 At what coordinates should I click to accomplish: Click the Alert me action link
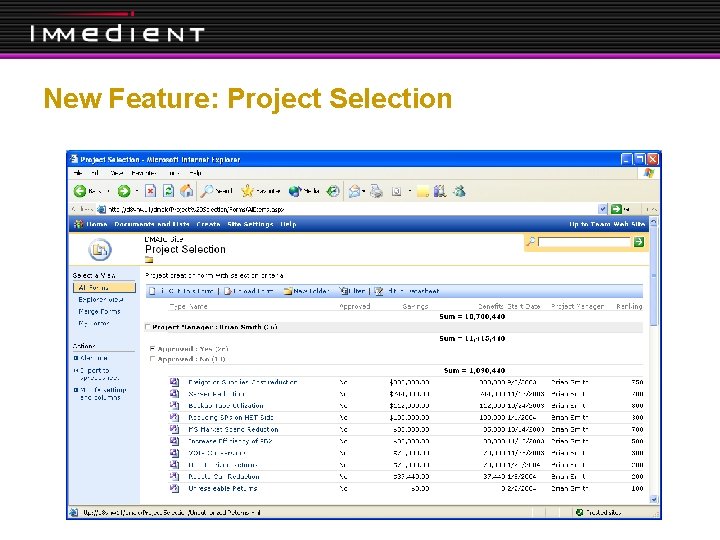(x=94, y=358)
